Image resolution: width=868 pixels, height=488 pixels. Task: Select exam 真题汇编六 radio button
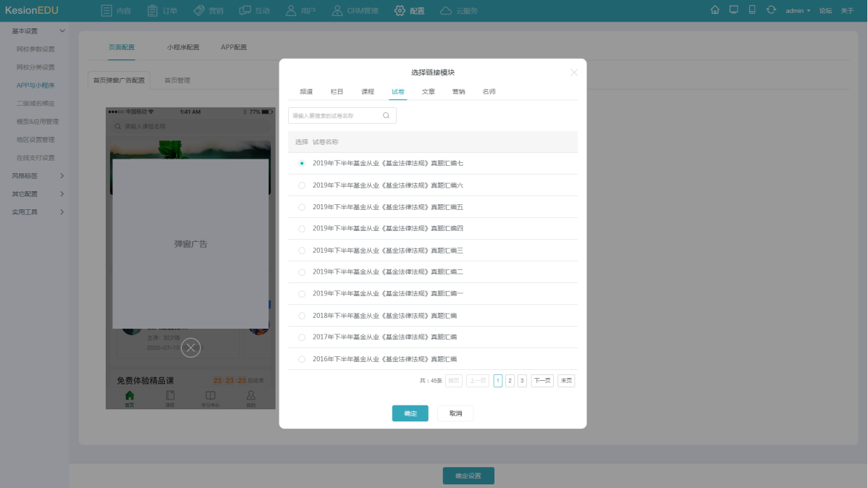pyautogui.click(x=302, y=185)
